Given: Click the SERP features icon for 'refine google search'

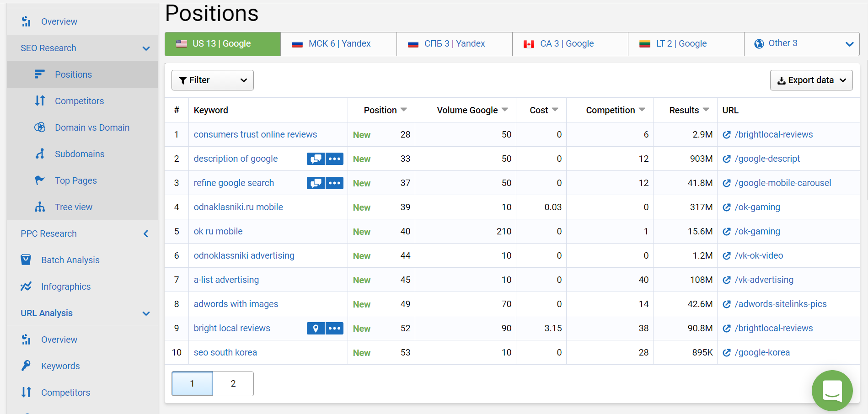Looking at the screenshot, I should click(x=316, y=183).
